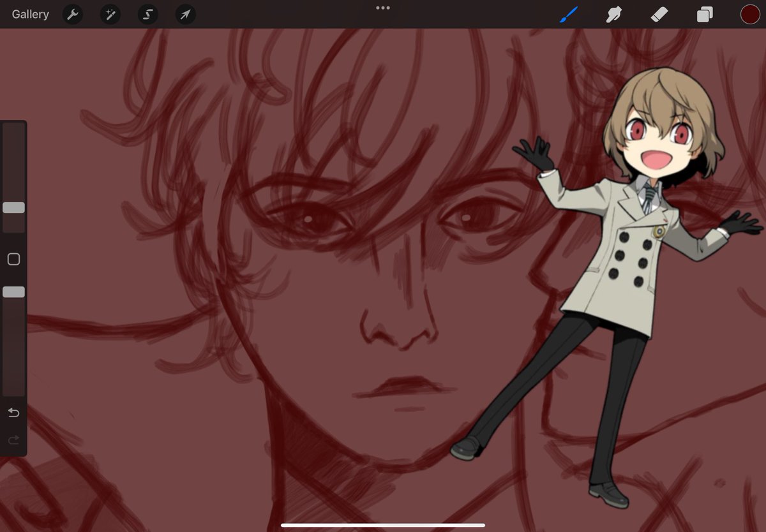Switch to the Smudge tool
Viewport: 766px width, 532px height.
click(613, 13)
